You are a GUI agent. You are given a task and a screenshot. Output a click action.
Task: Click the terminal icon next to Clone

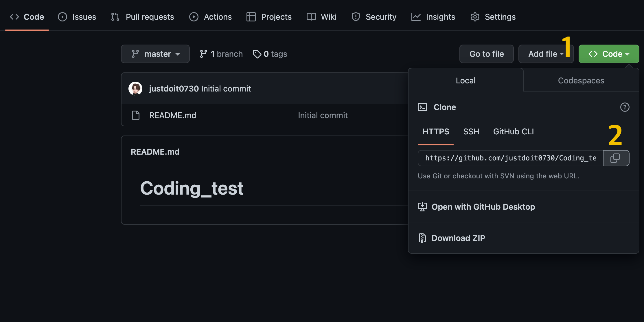coord(422,107)
